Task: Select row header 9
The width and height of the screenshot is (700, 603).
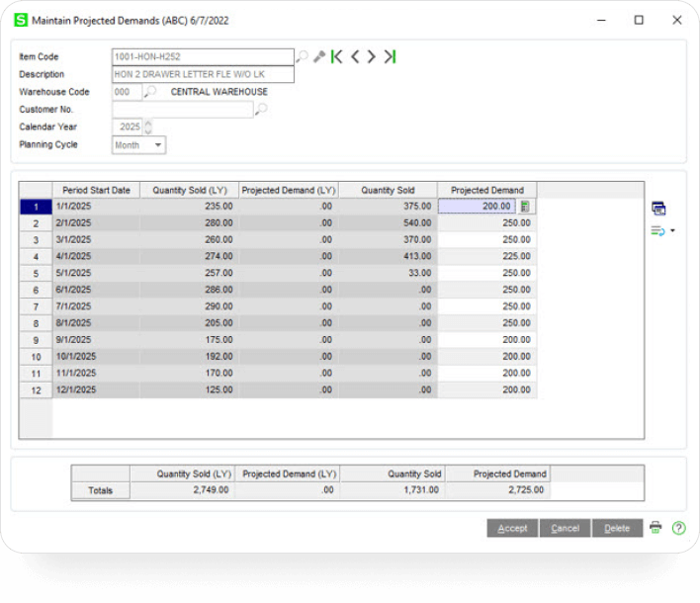Action: point(36,340)
